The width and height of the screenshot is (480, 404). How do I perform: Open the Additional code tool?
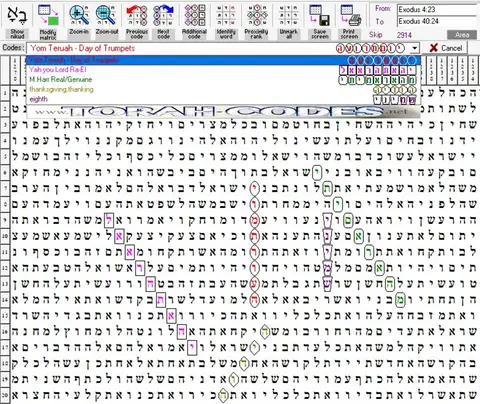click(x=194, y=20)
